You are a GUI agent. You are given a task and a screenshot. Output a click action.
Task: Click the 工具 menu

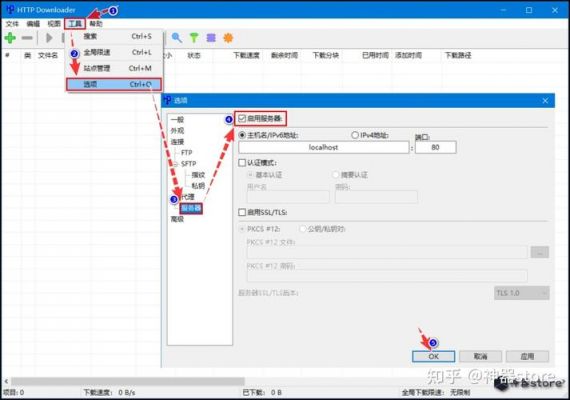(x=75, y=24)
